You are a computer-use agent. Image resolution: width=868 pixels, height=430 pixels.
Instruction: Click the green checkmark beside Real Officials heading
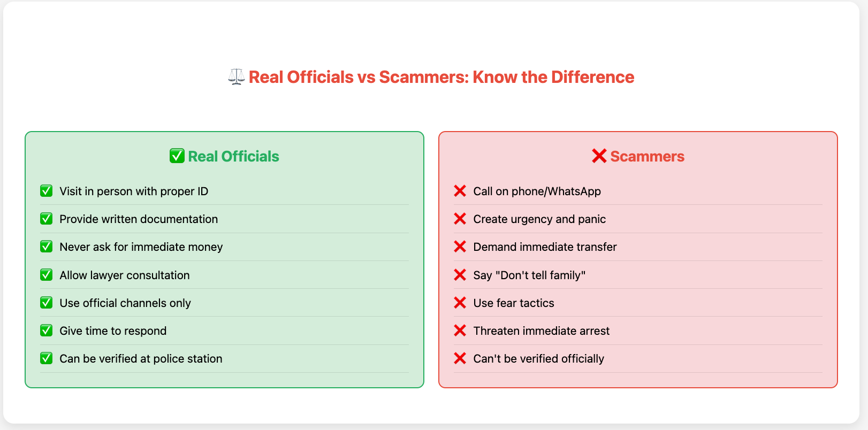(x=177, y=156)
